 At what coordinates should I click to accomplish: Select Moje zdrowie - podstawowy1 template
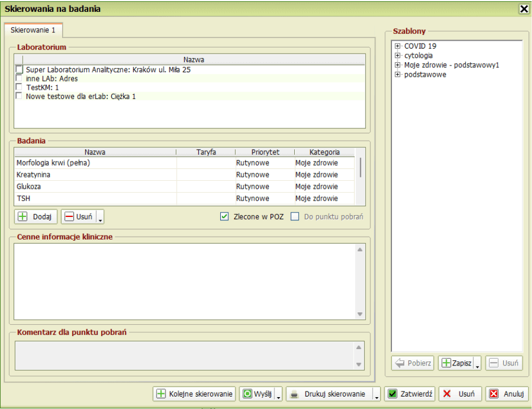[x=451, y=65]
